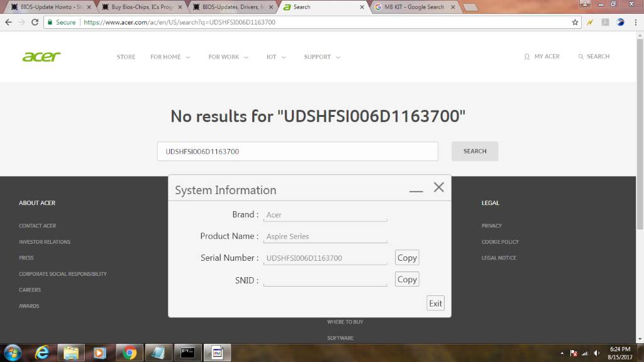
Task: Open the Cookie Policy link
Action: (x=500, y=242)
